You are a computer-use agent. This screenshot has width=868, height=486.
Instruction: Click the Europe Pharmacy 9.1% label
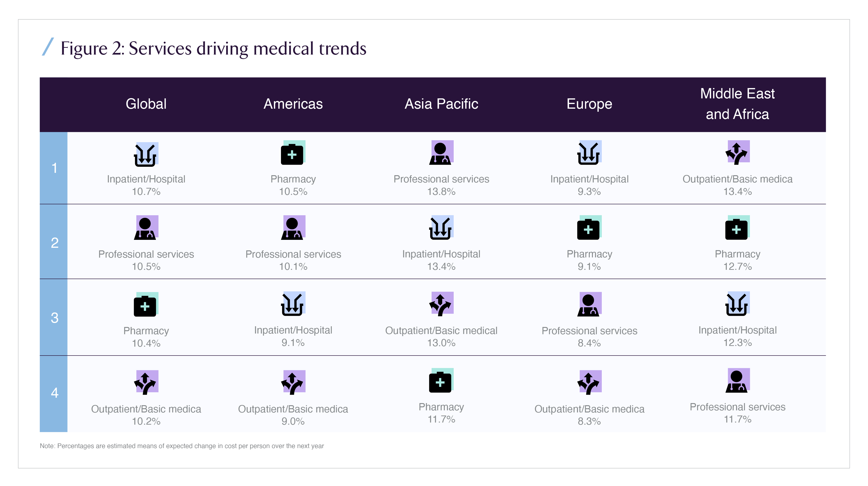589,266
